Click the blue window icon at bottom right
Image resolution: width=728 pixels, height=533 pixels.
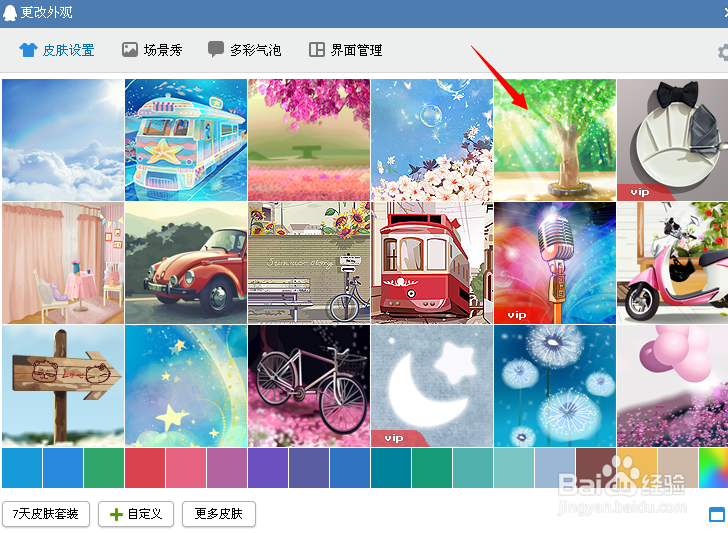pyautogui.click(x=717, y=514)
